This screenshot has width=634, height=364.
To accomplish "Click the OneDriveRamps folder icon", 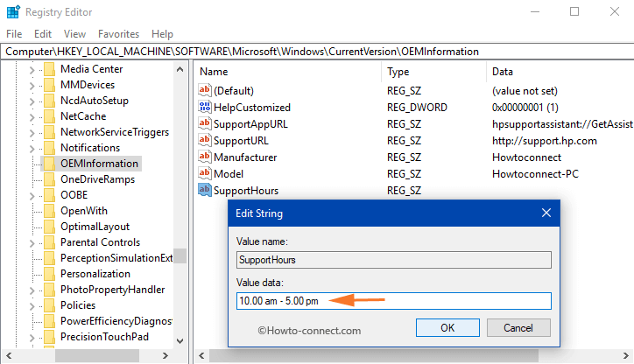I will point(49,179).
